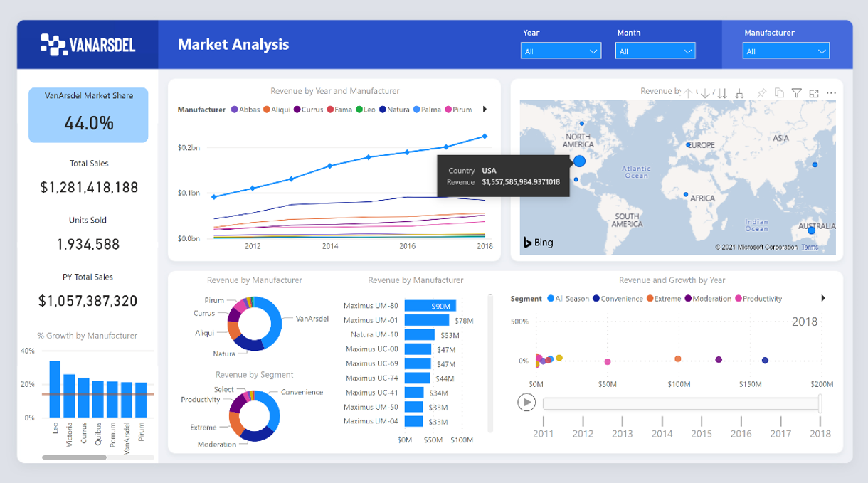
Task: Select the Maximus UC-69 bar
Action: coord(418,363)
